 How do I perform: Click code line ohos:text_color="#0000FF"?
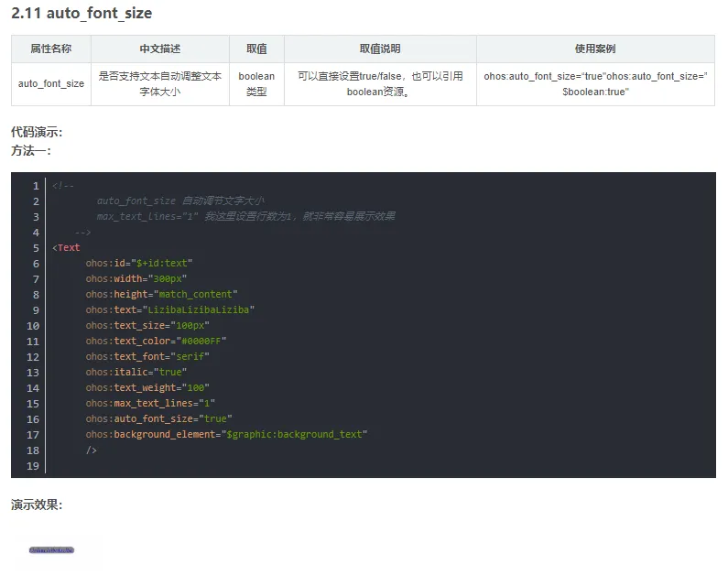[156, 341]
